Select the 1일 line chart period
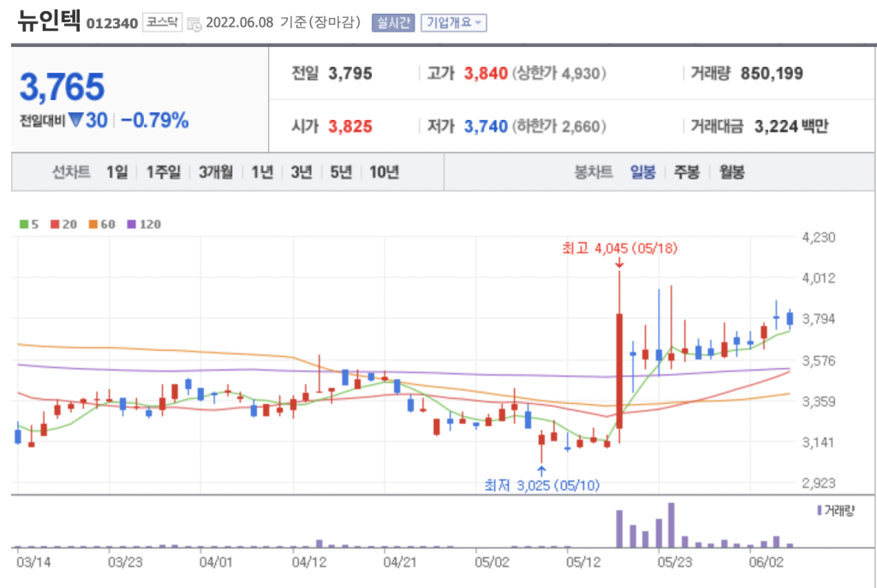The width and height of the screenshot is (877, 588). (116, 172)
